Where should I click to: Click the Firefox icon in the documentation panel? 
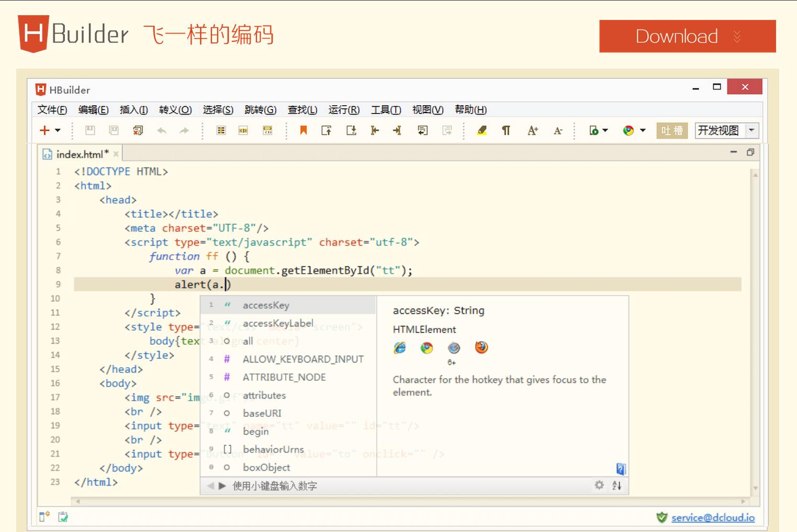point(481,347)
